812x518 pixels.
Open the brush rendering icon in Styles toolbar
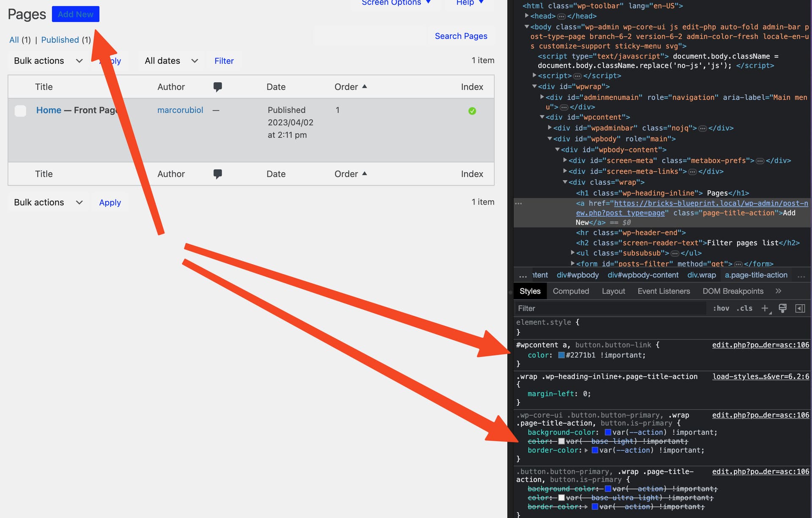tap(782, 308)
